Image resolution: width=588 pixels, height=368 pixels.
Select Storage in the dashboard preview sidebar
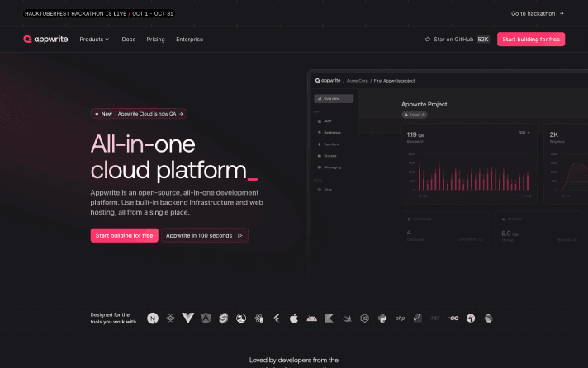pyautogui.click(x=327, y=156)
